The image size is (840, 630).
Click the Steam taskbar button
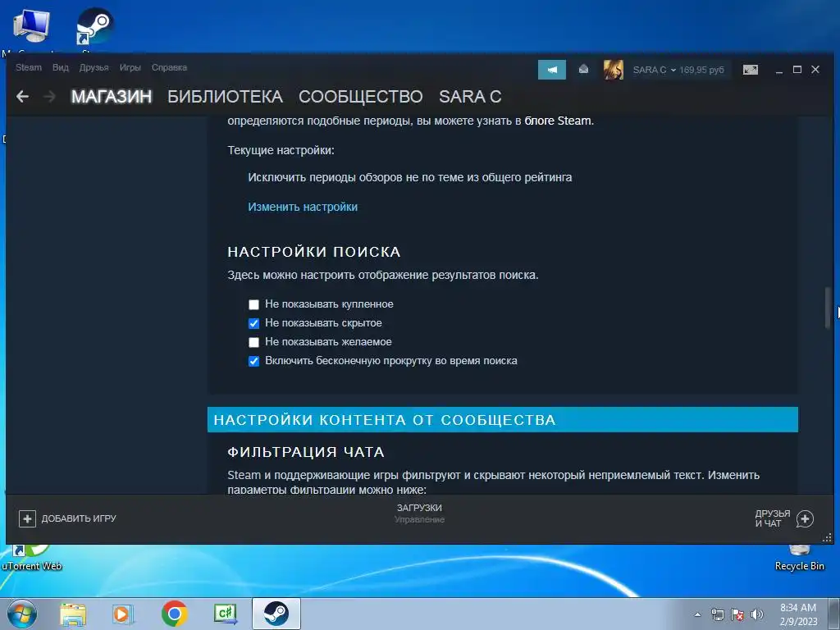(x=276, y=614)
